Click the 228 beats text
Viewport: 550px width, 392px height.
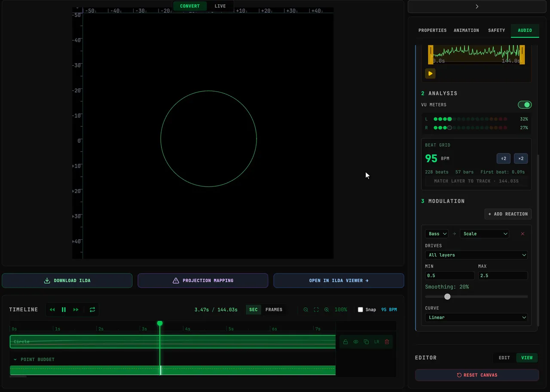pos(437,172)
